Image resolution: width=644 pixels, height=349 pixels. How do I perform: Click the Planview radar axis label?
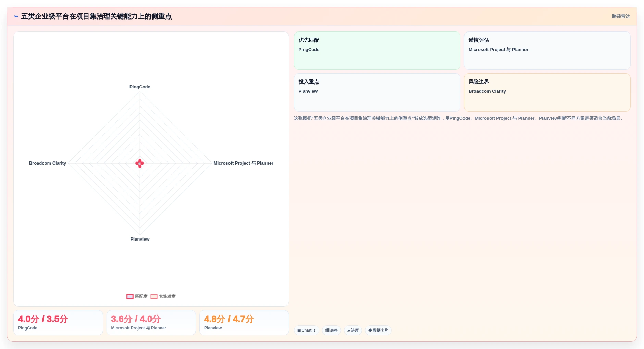coord(140,239)
